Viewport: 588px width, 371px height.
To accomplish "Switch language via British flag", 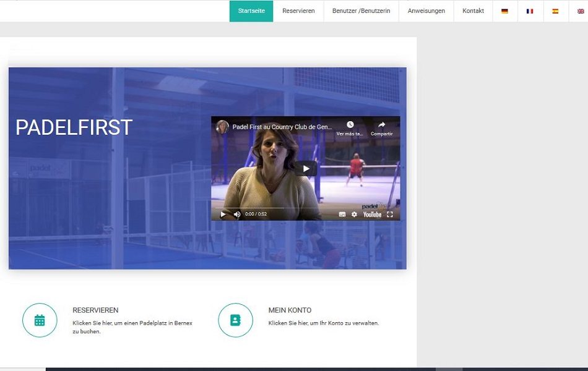I will 581,11.
